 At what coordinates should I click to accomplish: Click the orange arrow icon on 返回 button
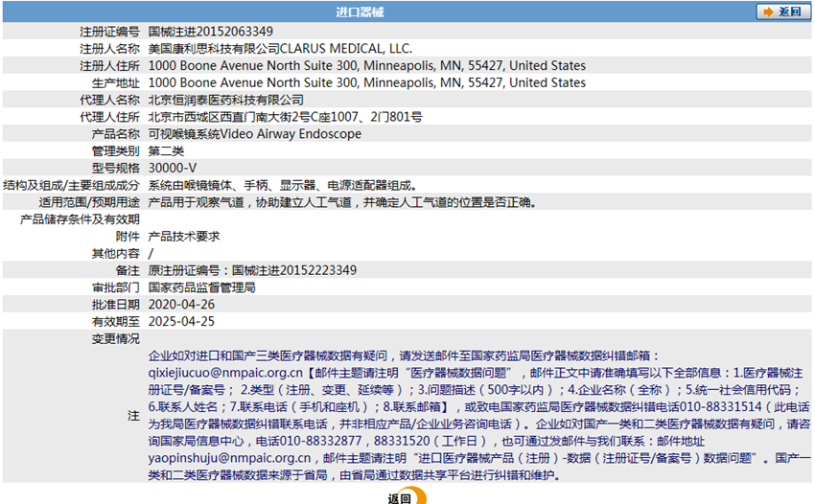coord(768,11)
